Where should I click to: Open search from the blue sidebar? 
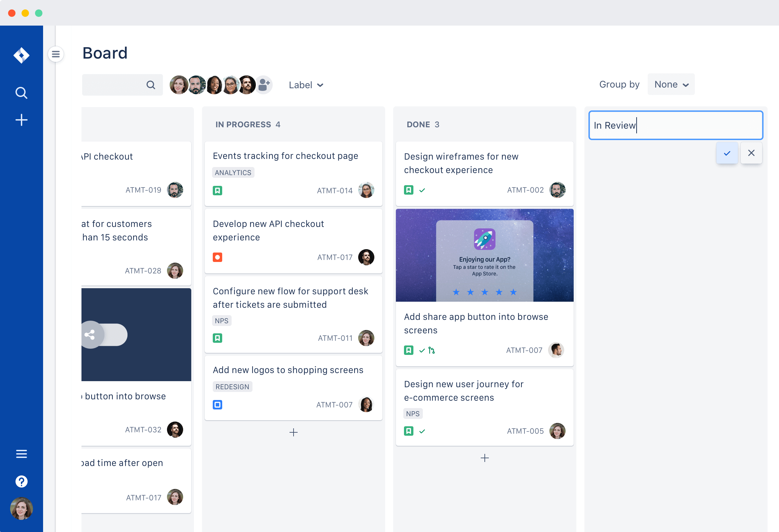pyautogui.click(x=22, y=93)
